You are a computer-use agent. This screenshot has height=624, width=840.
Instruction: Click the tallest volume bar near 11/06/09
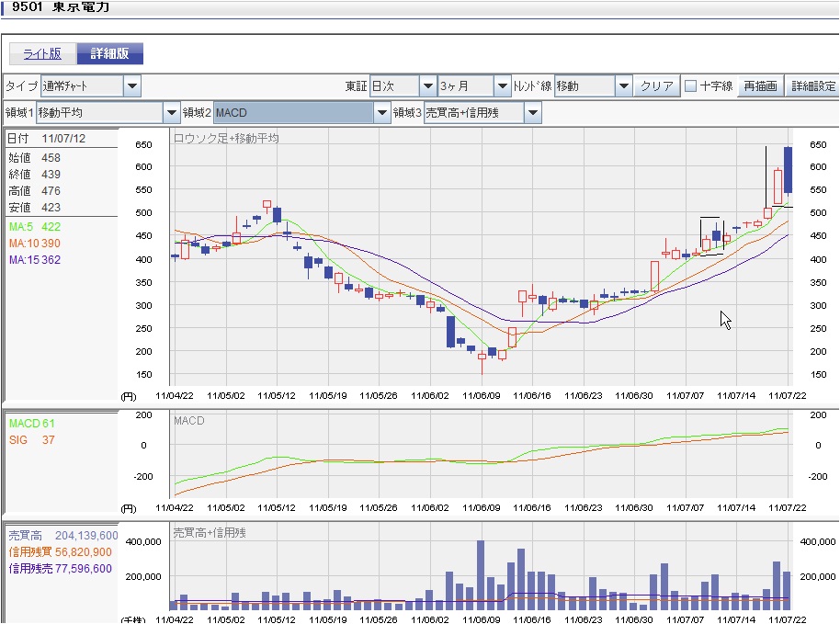(481, 575)
